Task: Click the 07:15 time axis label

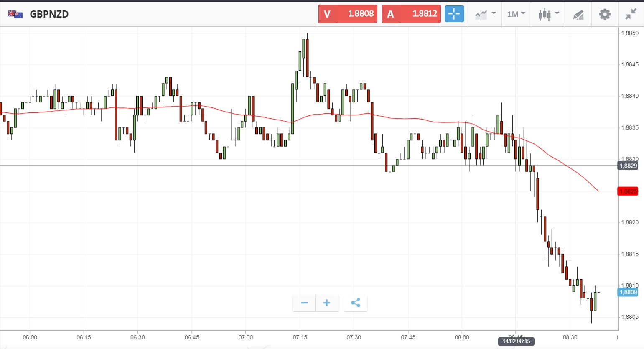Action: pos(300,337)
